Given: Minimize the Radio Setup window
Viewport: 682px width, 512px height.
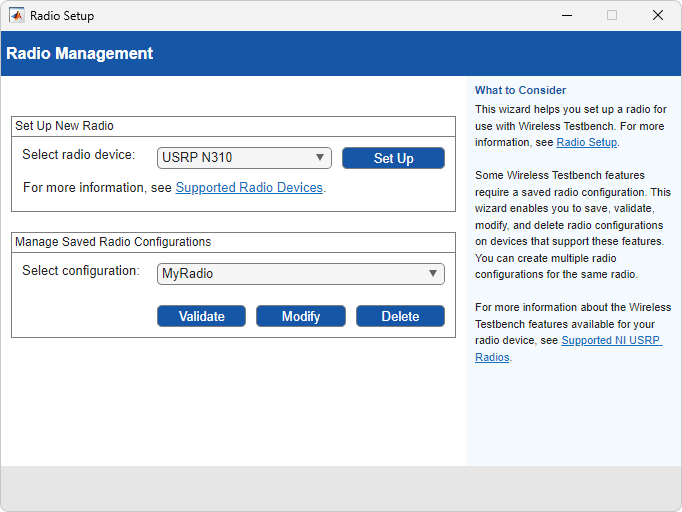Looking at the screenshot, I should tap(566, 16).
